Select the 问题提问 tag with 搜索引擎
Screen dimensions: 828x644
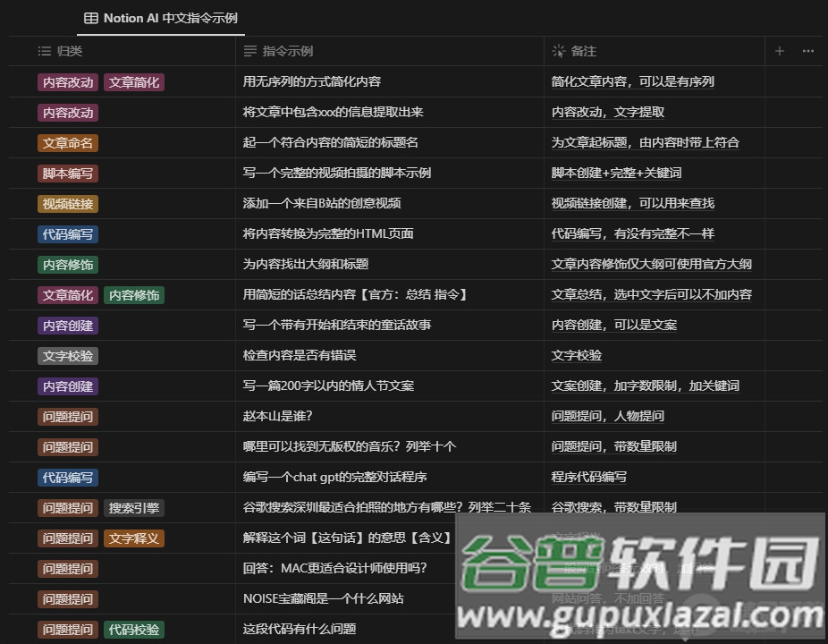[68, 507]
